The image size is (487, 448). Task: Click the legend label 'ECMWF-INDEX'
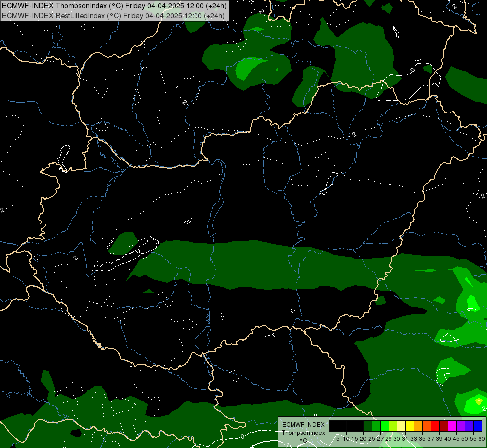point(303,425)
